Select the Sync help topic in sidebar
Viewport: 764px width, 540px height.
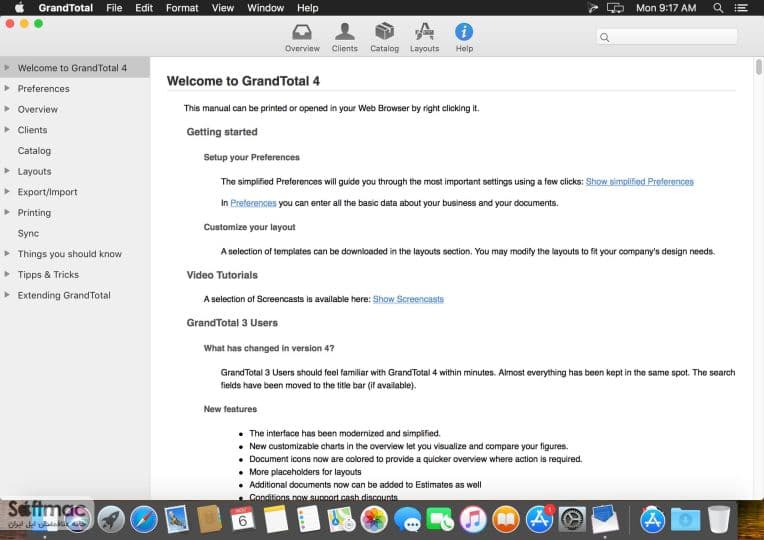[x=28, y=233]
